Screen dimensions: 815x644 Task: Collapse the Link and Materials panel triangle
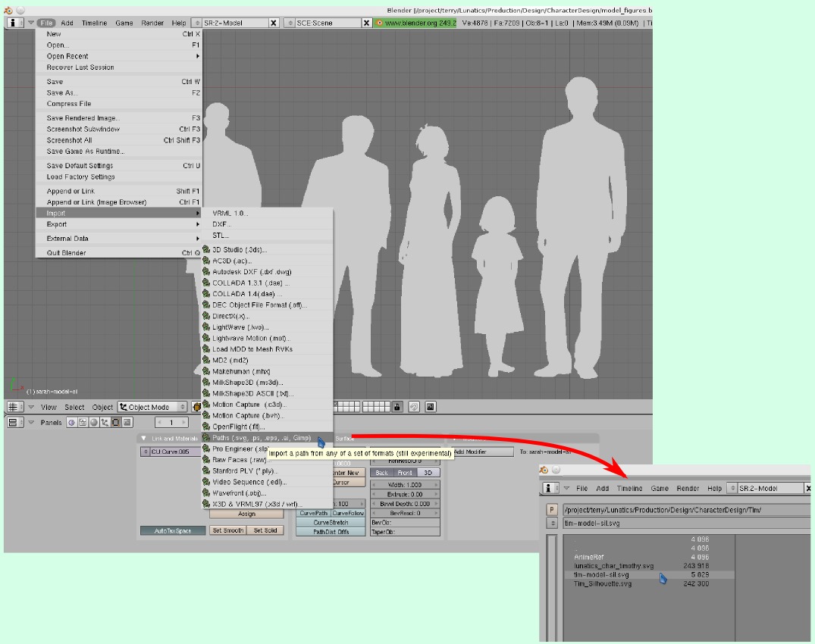tap(143, 439)
